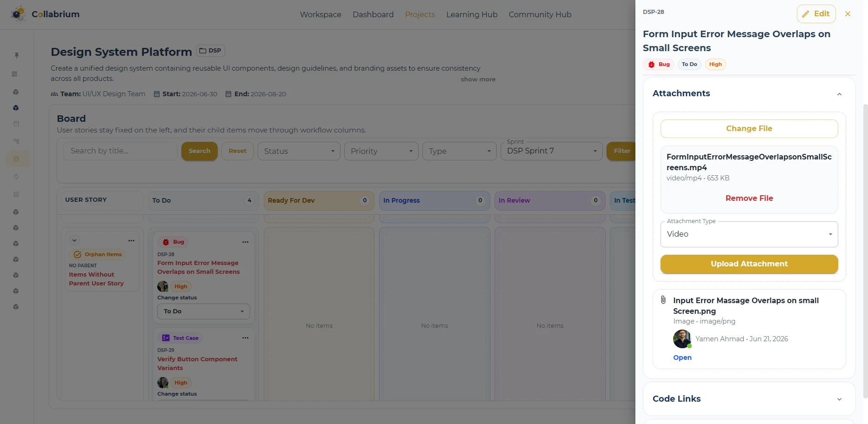Image resolution: width=868 pixels, height=424 pixels.
Task: Click the sync cycle icon in sidebar
Action: point(16,177)
